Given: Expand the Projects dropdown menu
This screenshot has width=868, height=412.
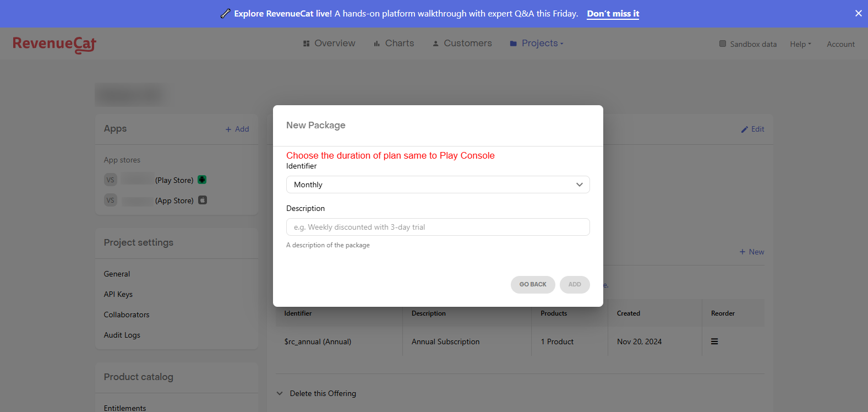Looking at the screenshot, I should tap(537, 43).
